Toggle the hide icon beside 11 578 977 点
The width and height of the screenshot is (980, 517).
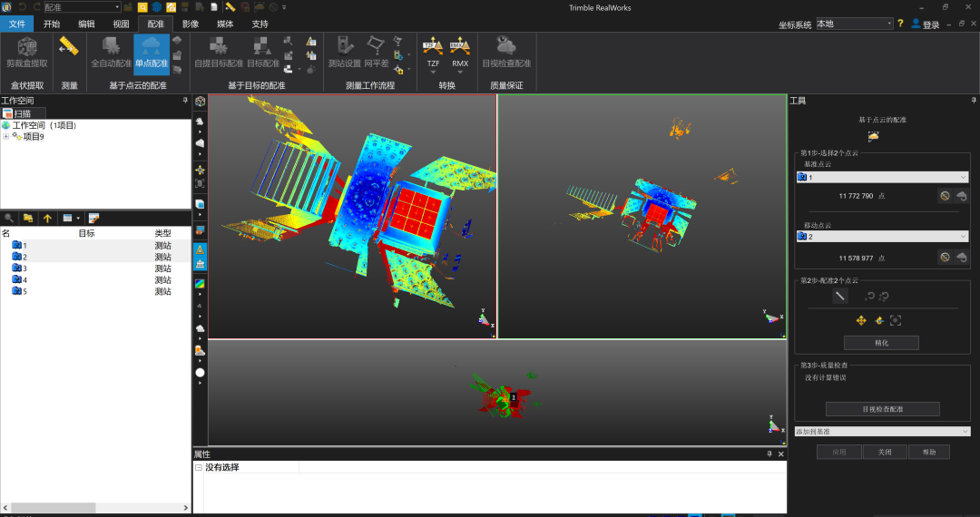click(x=945, y=258)
